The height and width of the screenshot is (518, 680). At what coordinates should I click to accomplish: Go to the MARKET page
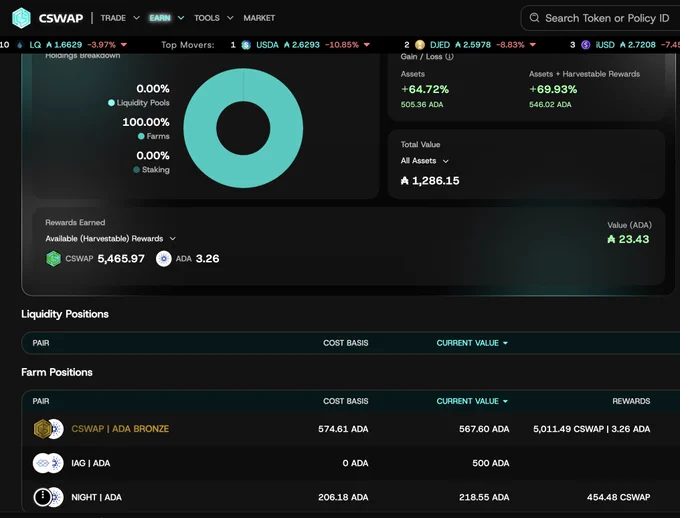click(259, 18)
